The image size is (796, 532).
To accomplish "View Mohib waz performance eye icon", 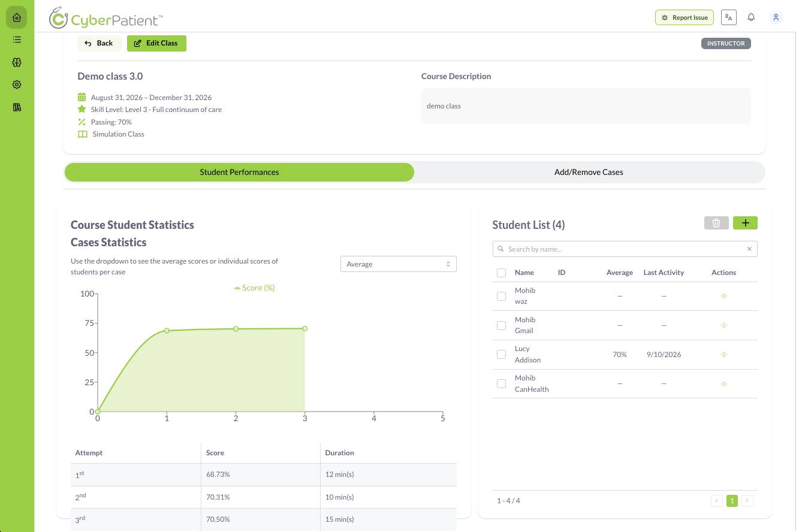I will click(724, 296).
